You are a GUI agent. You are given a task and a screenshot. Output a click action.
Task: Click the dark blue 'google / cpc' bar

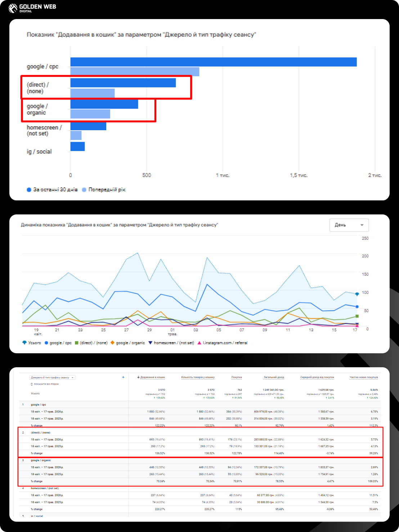click(214, 62)
